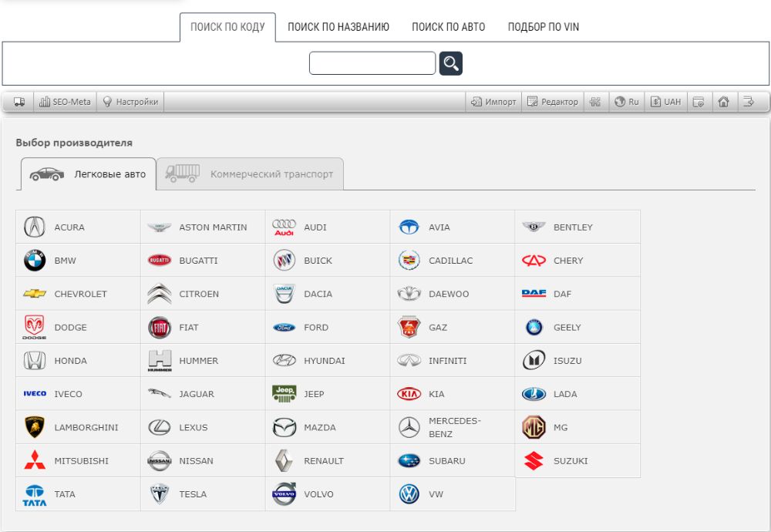Open the Подбор по VIN tab

coord(544,27)
